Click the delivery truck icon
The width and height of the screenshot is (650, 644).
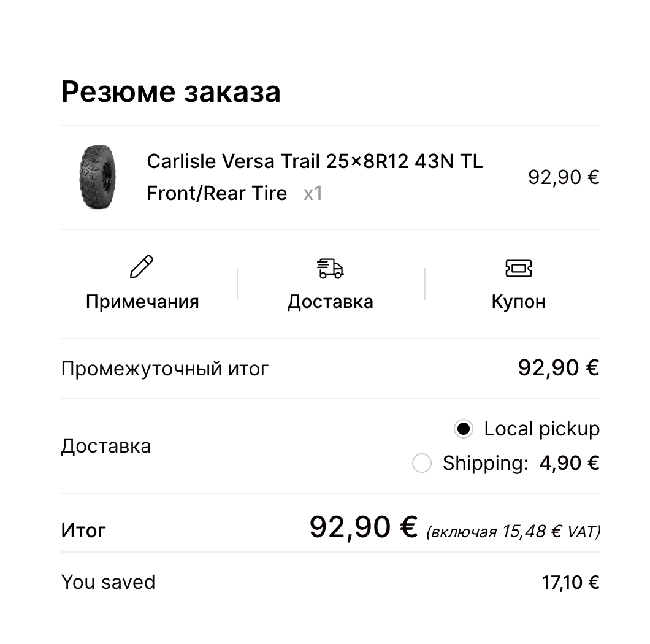(330, 268)
